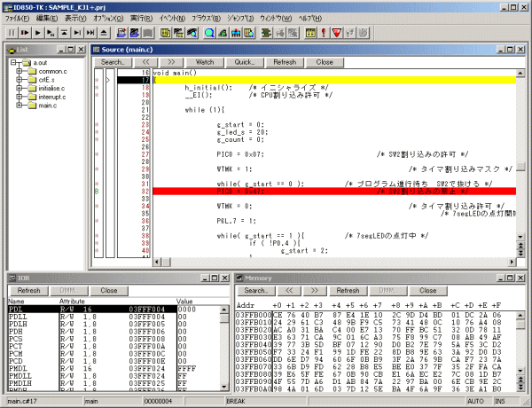Viewport: 532px width, 408px height.
Task: Open the ファイル(F) menu
Action: (x=17, y=19)
